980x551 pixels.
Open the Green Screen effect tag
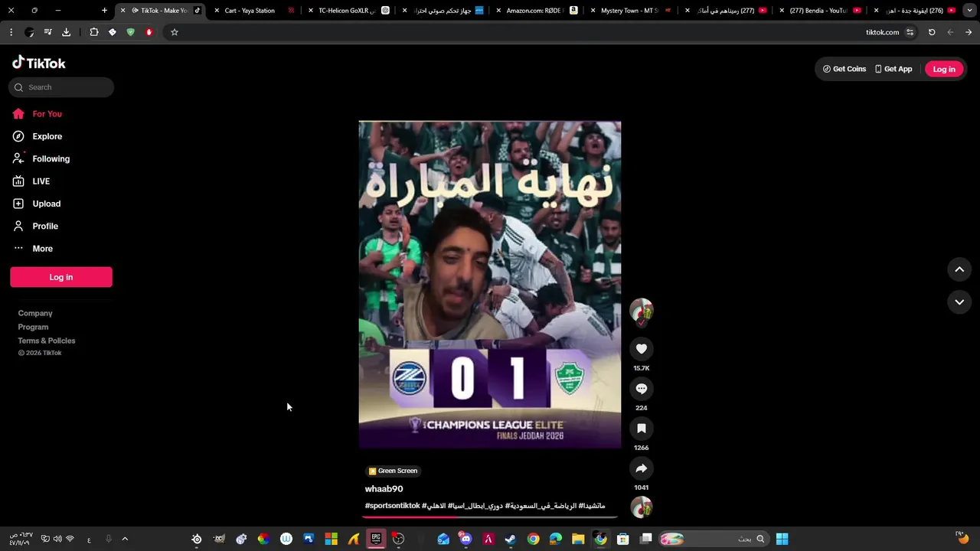click(393, 471)
